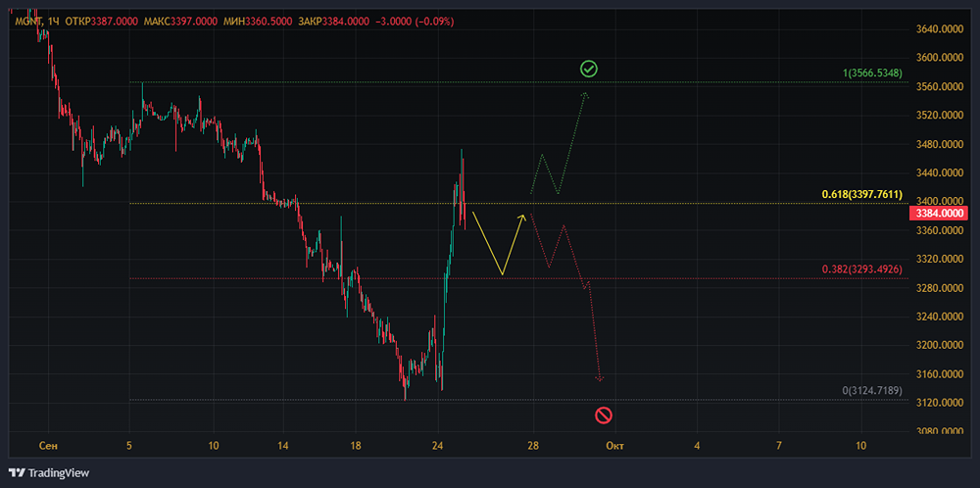
Task: Click the 3520.0000 price axis label
Action: pyautogui.click(x=938, y=115)
